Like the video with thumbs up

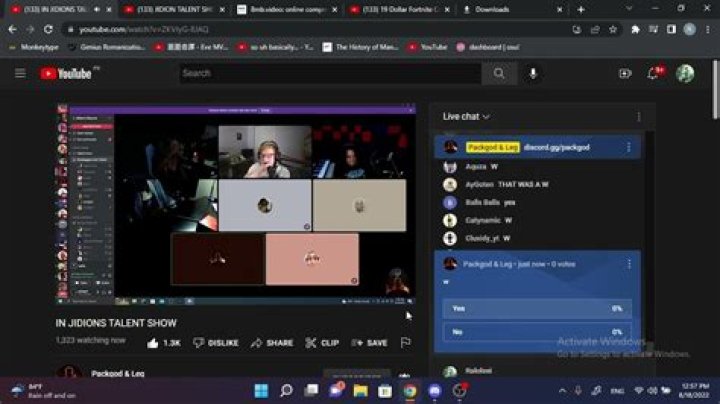click(x=163, y=343)
